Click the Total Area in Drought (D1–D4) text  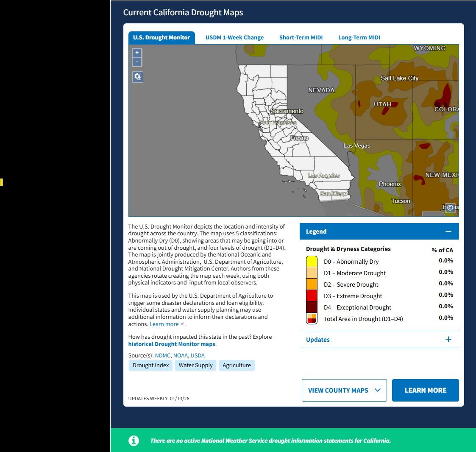pyautogui.click(x=363, y=319)
